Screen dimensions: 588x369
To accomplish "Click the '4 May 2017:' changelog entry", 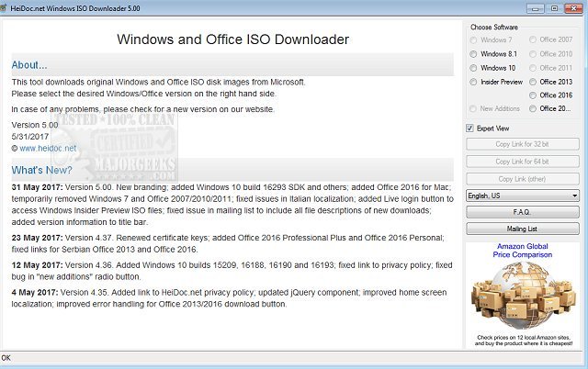I will [x=35, y=293].
